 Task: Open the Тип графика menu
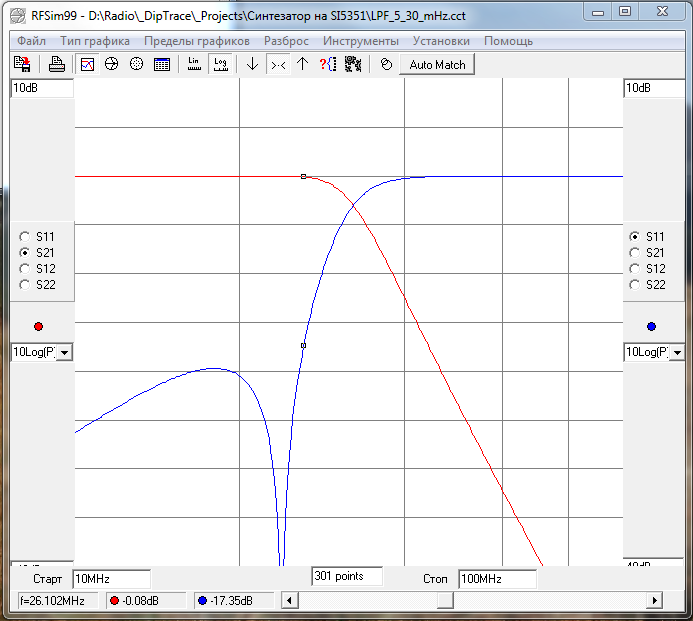[x=95, y=41]
